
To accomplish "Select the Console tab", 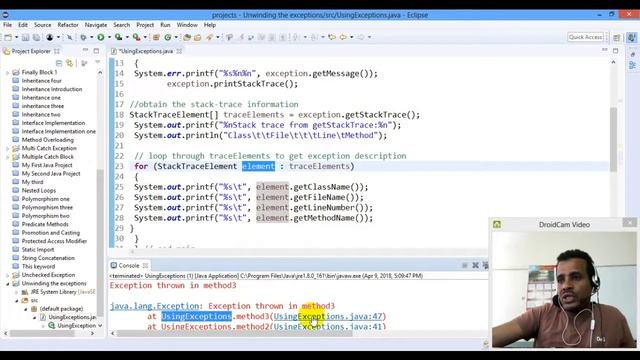I will click(129, 265).
